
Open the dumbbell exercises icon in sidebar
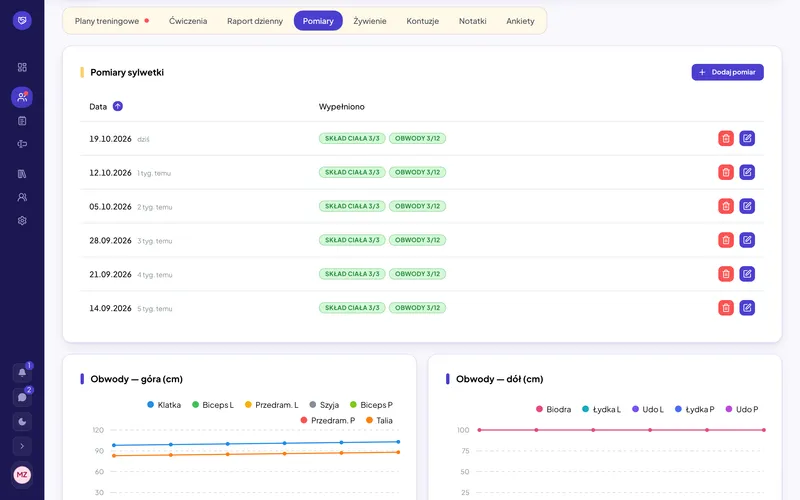[x=22, y=144]
